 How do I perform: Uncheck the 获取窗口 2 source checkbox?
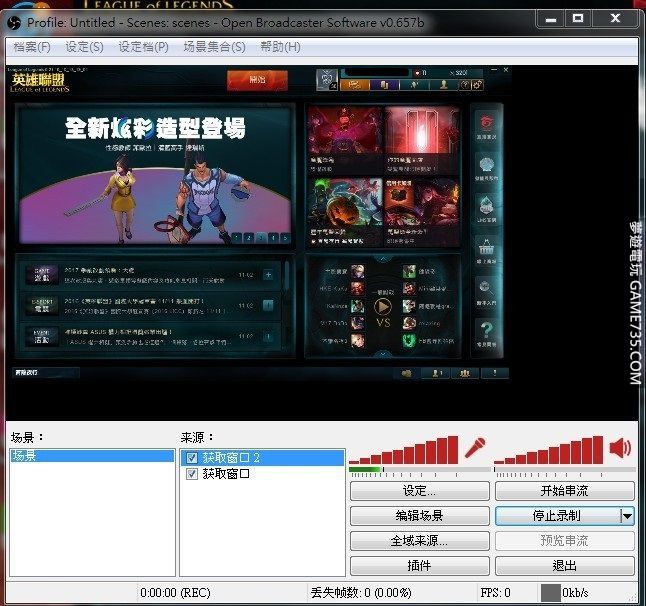coord(192,457)
